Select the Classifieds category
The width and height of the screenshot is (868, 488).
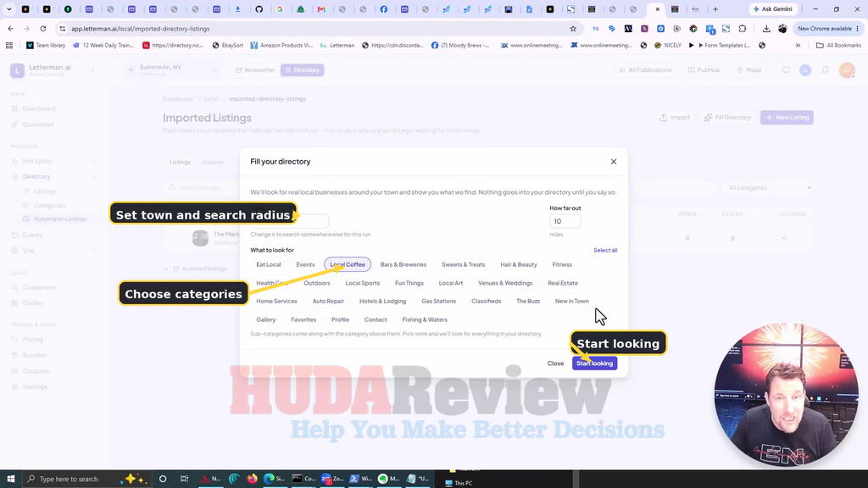point(486,301)
